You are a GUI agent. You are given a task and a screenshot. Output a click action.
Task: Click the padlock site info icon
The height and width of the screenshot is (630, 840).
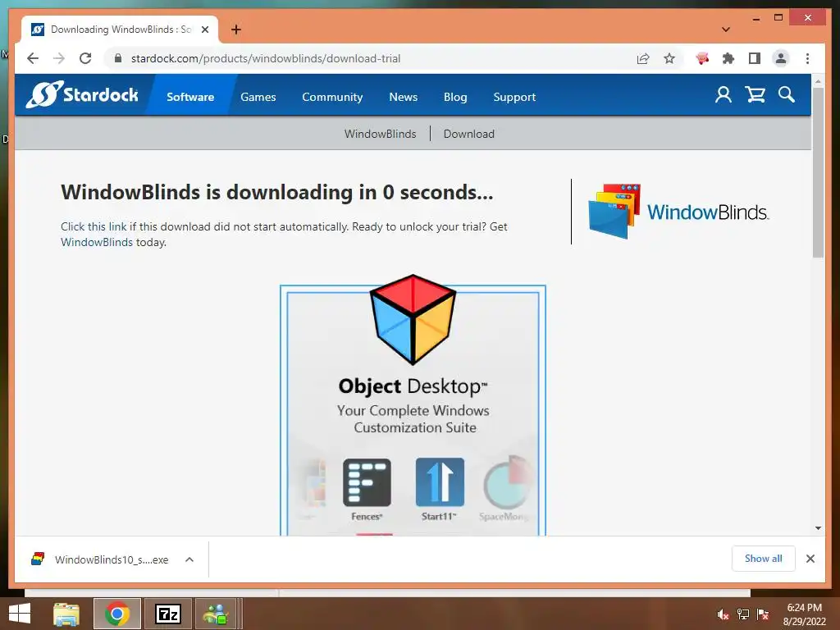(118, 58)
